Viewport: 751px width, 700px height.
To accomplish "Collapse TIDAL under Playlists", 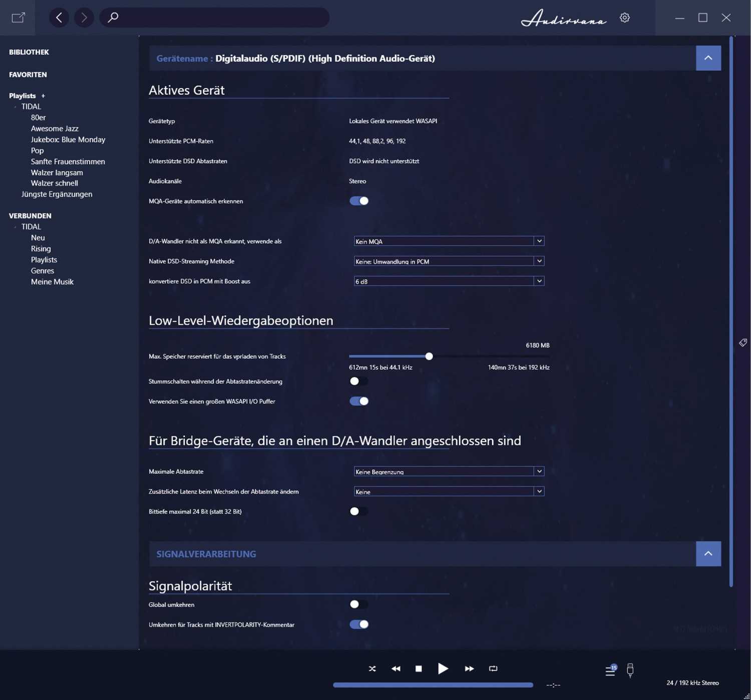I will [16, 107].
